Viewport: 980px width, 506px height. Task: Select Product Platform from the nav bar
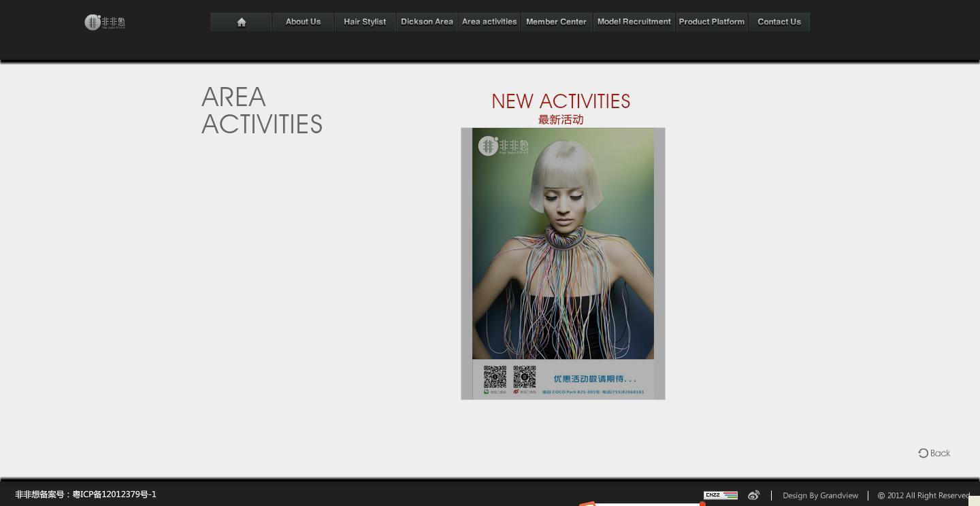click(x=711, y=22)
